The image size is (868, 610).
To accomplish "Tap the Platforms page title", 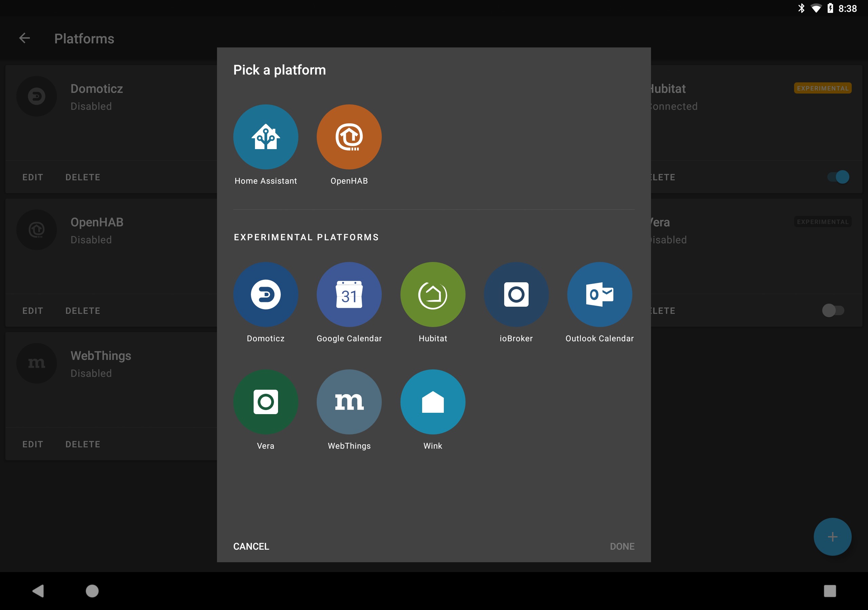I will [84, 39].
